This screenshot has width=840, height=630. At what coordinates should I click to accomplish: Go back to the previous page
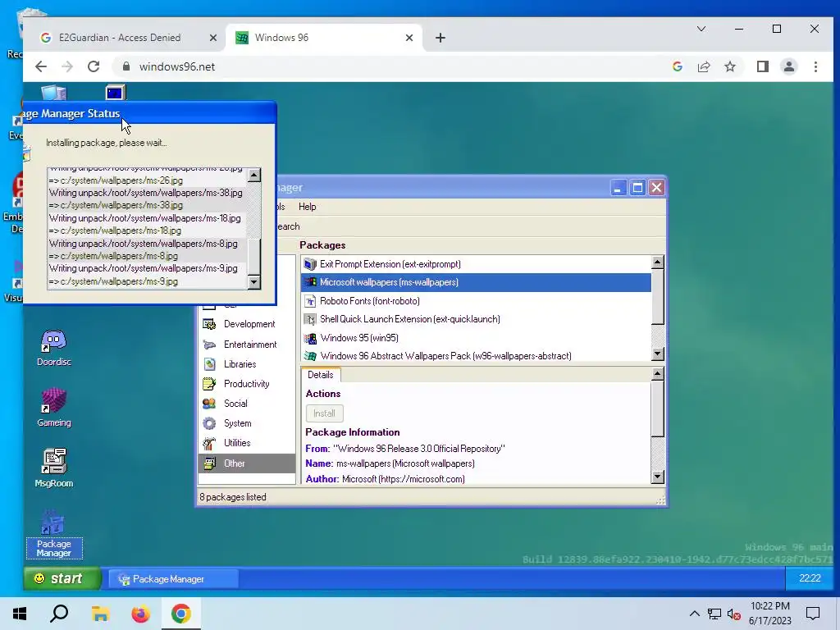point(41,66)
